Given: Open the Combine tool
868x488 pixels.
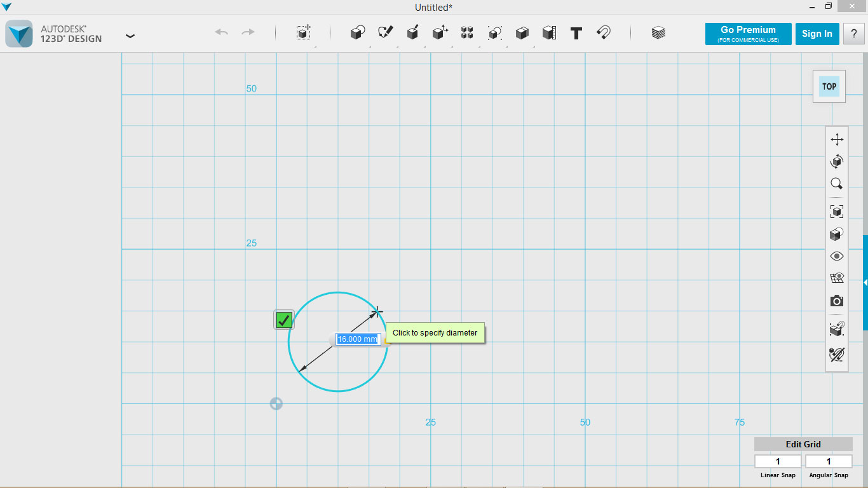Looking at the screenshot, I should (522, 33).
